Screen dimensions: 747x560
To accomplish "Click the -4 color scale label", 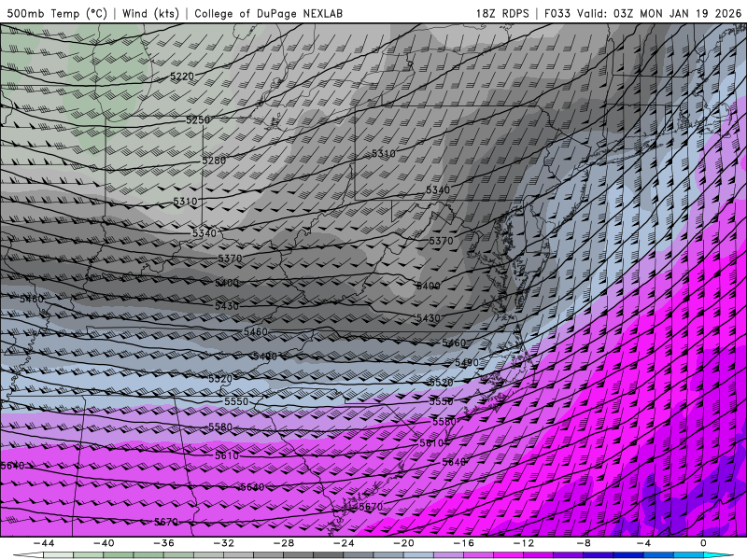I will point(643,543).
